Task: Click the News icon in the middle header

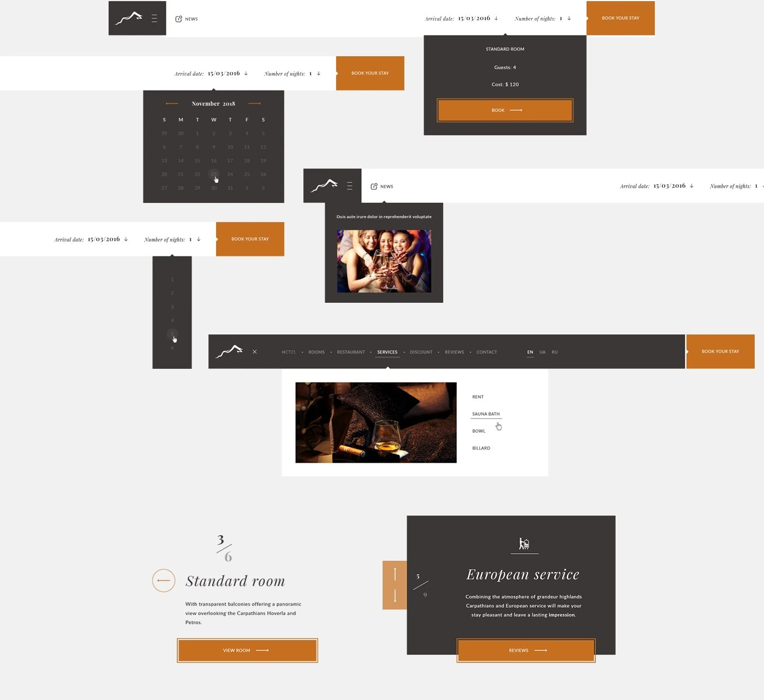Action: coord(374,187)
